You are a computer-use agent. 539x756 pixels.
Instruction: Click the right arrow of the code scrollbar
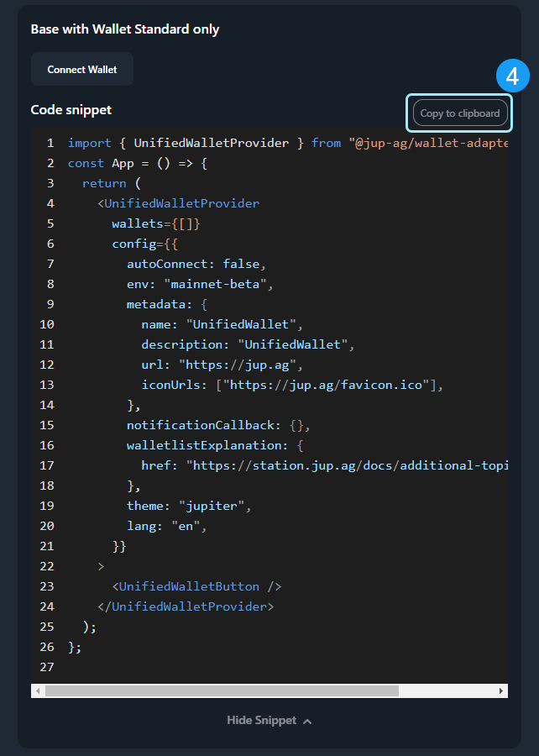501,690
